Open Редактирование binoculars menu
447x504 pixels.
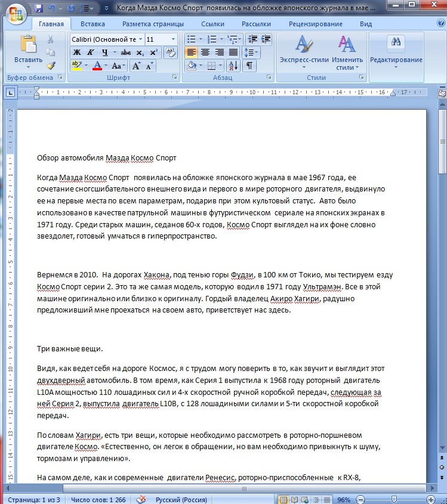[396, 51]
